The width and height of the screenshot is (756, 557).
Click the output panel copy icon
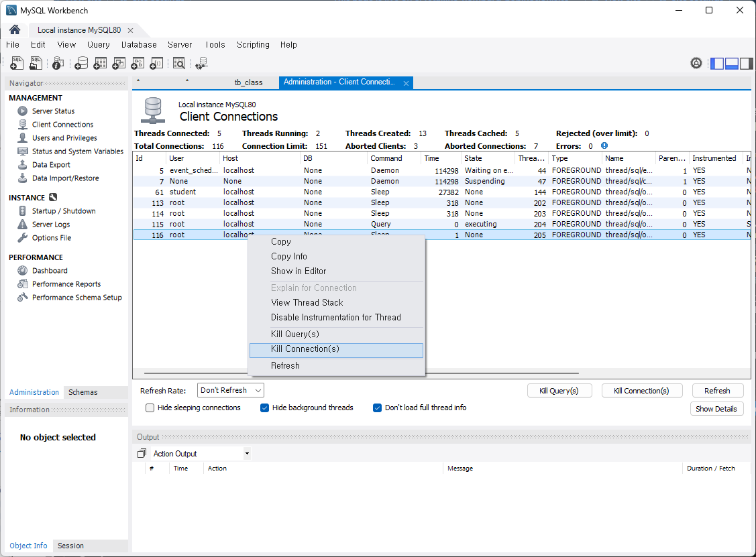(142, 453)
